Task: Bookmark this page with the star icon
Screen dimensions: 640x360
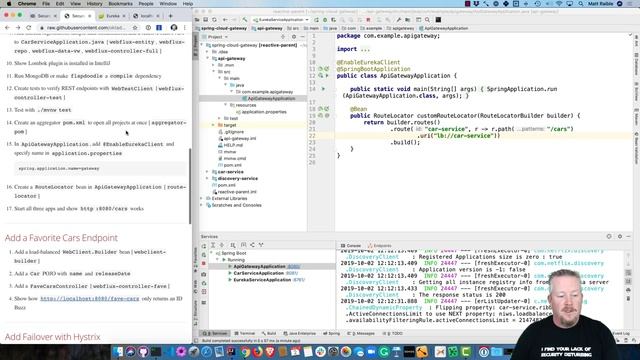Action: 135,28
